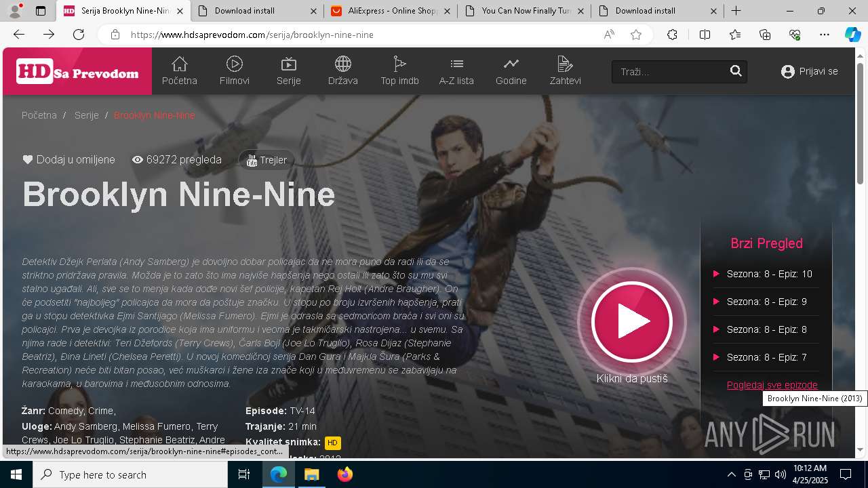Screen dimensions: 868x488
Task: Open the Država menu
Action: tap(343, 71)
